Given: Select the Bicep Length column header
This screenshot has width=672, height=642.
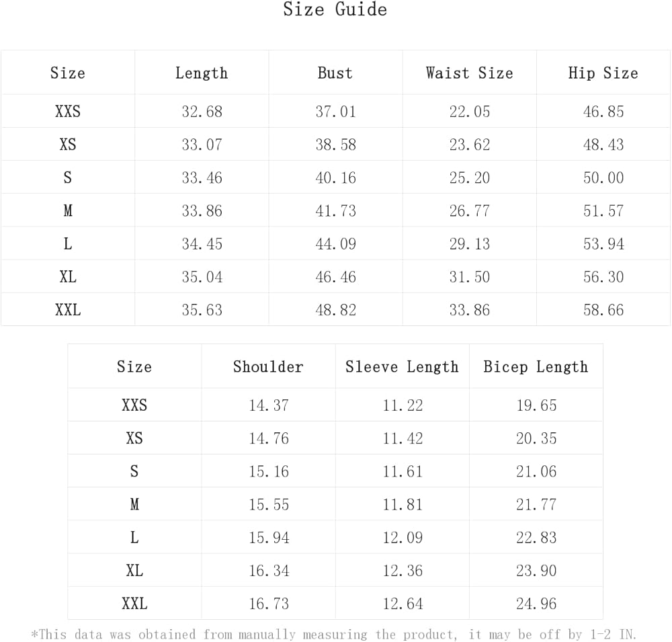Looking at the screenshot, I should click(536, 367).
